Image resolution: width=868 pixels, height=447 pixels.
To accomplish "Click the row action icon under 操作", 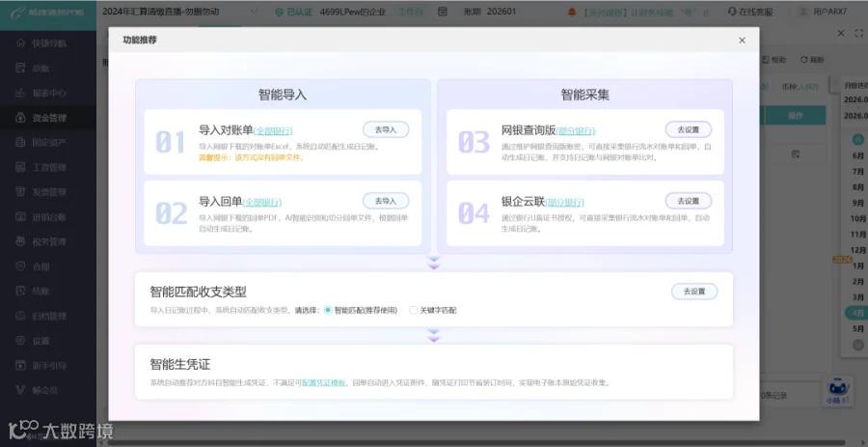I will (795, 154).
